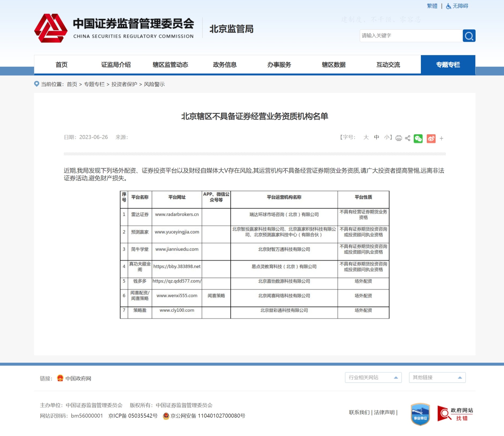504x436 pixels.
Task: Click the 北京监管局 header title
Action: [231, 29]
